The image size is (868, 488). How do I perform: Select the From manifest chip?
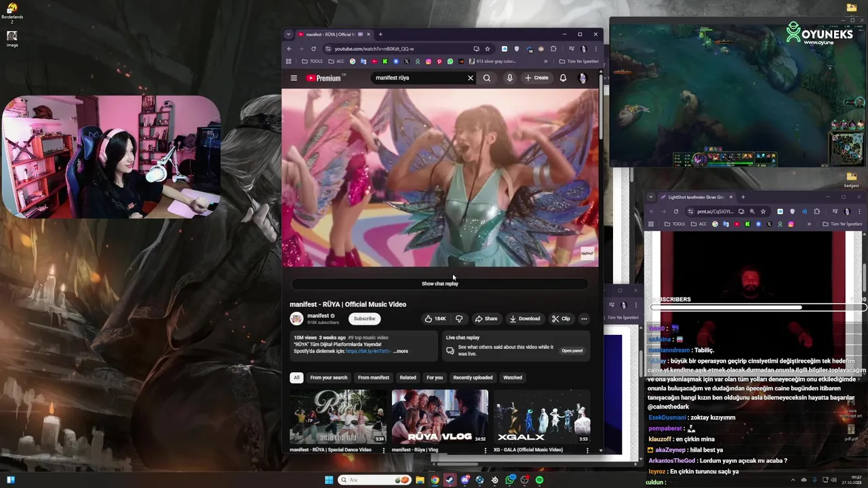coord(374,378)
